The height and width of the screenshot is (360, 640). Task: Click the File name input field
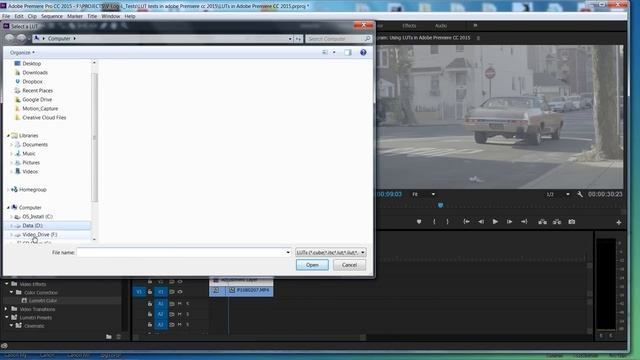click(181, 252)
